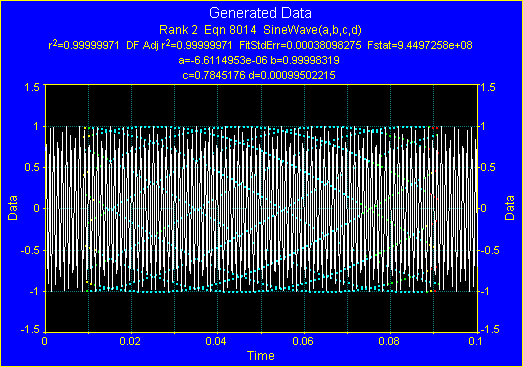The width and height of the screenshot is (523, 367).
Task: Select the 'c=0.7845176 d=0.00099502215' parameter line
Action: (259, 75)
